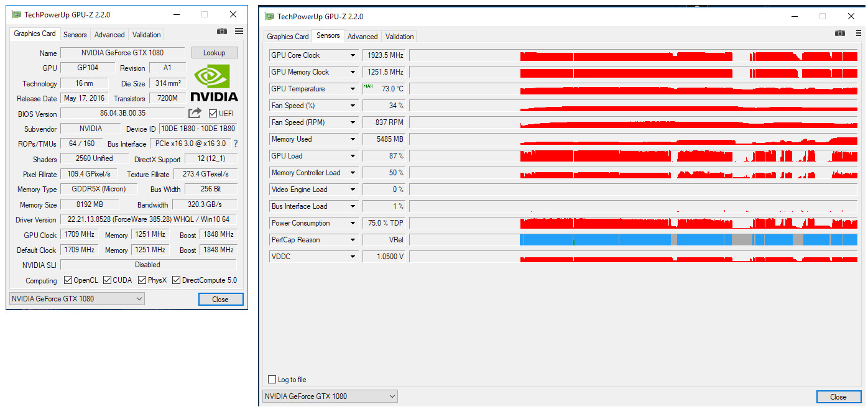
Task: Click the NVIDIA logo in Graphics Card window
Action: point(213,83)
